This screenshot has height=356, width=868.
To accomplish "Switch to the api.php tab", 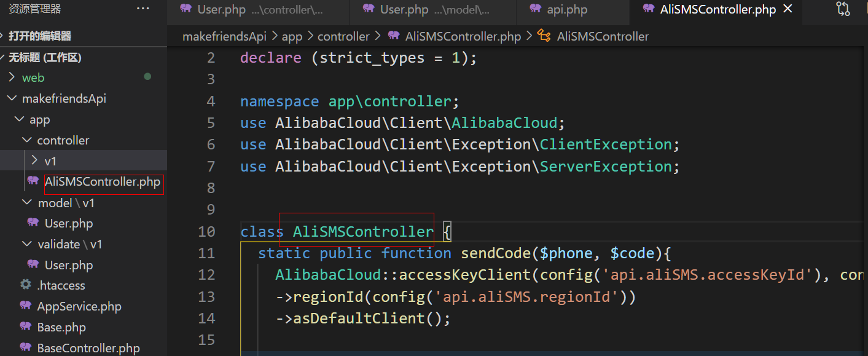I will click(566, 9).
